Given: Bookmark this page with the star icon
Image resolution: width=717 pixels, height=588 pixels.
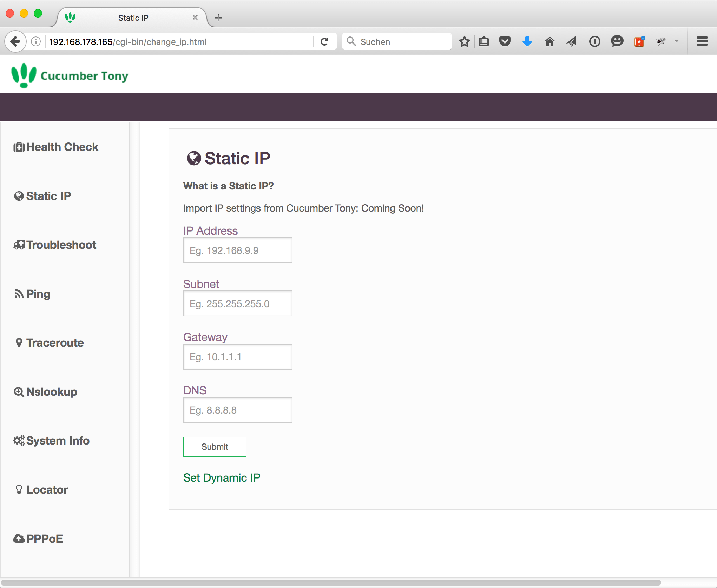Looking at the screenshot, I should pos(464,42).
